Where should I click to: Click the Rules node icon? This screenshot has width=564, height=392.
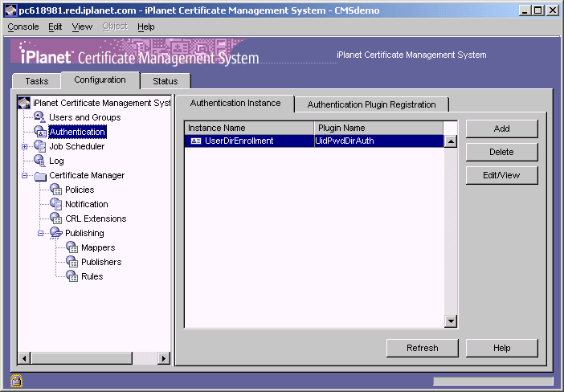coord(72,276)
